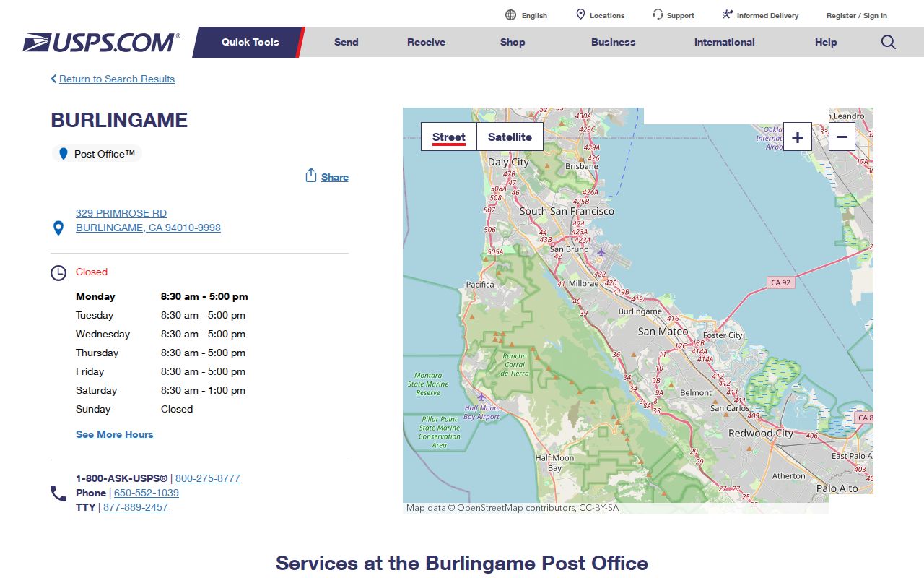This screenshot has height=578, width=924.
Task: Click the Burlingame label on the map
Action: 640,311
